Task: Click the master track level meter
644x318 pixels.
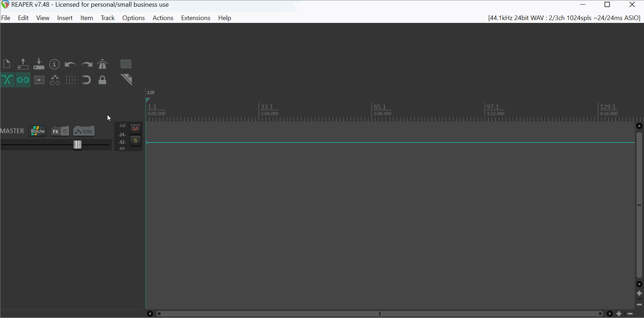Action: click(x=122, y=137)
